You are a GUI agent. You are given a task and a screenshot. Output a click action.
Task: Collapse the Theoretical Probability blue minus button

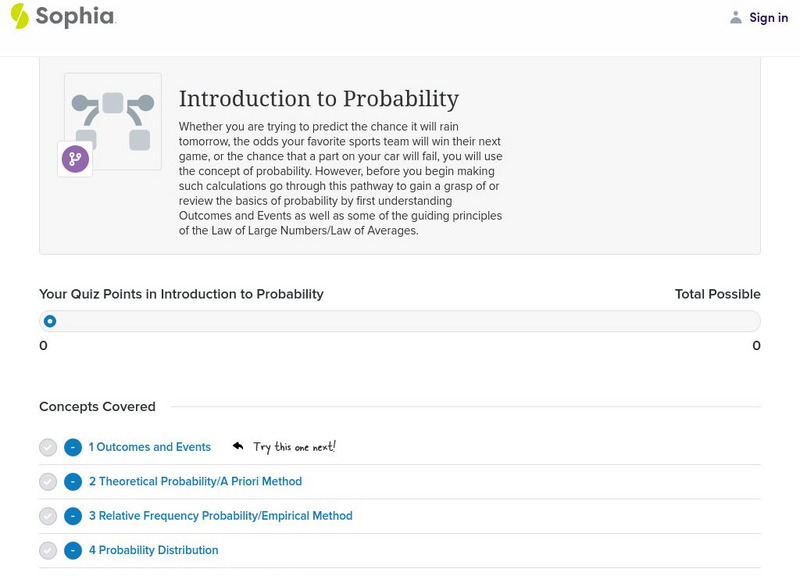[73, 482]
